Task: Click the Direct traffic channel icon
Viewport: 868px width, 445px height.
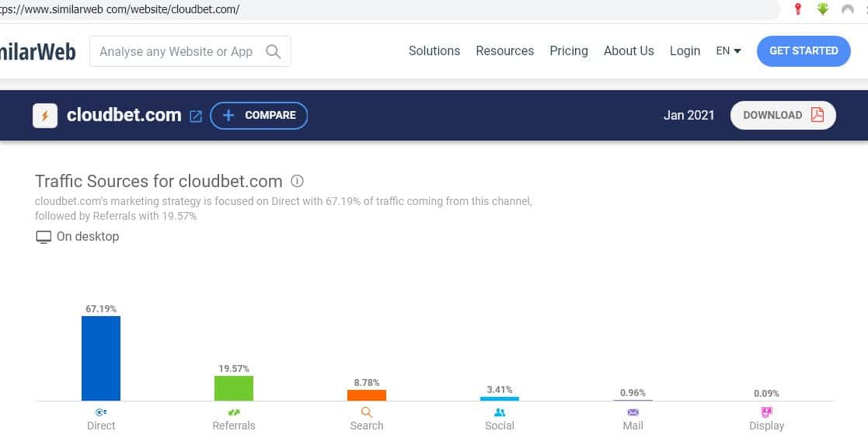Action: coord(101,412)
